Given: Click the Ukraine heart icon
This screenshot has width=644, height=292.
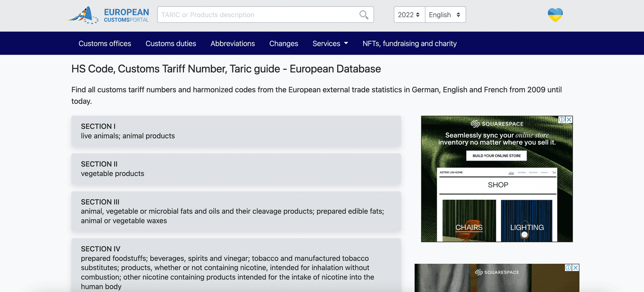Looking at the screenshot, I should 555,15.
